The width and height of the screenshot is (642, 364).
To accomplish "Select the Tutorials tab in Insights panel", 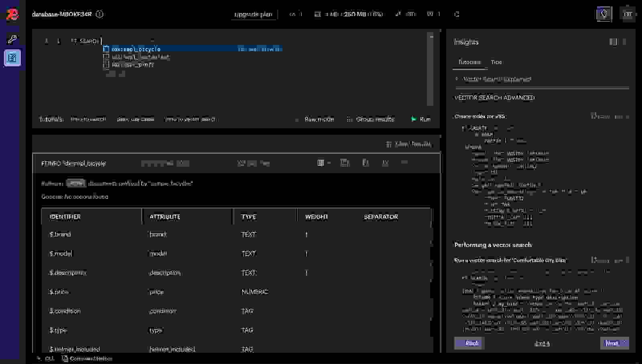I will tap(469, 63).
